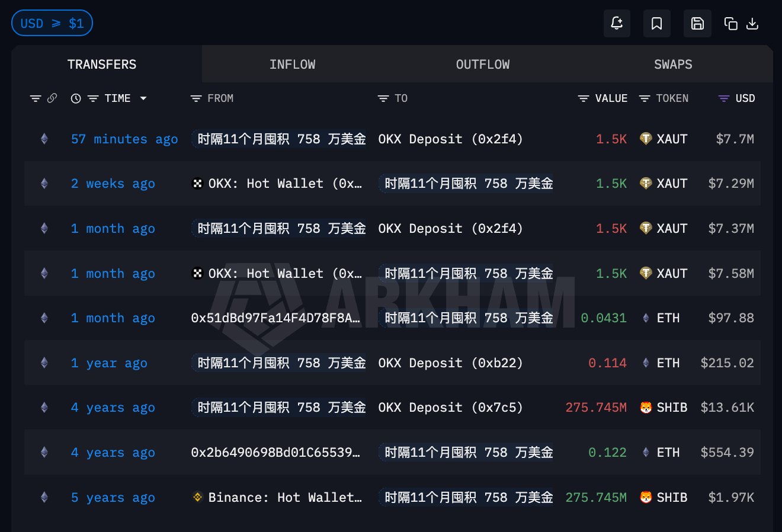This screenshot has height=532, width=782.
Task: Switch to the TRANSFERS tab
Action: click(x=102, y=65)
